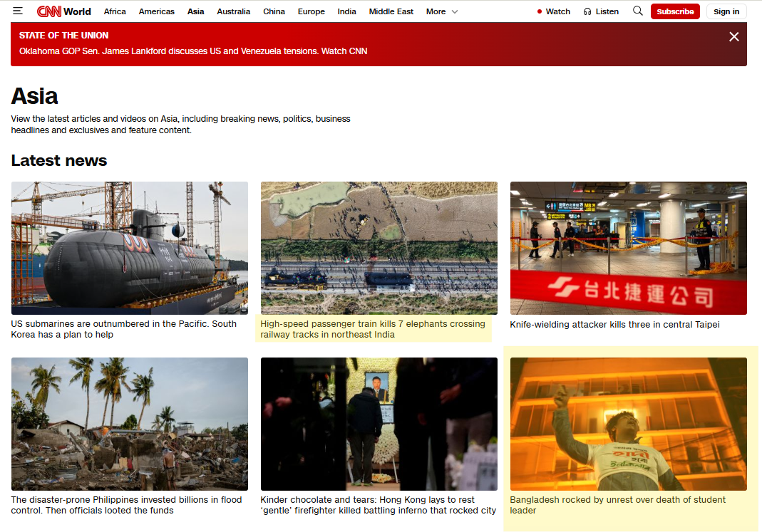Click the Watch live icon link
Viewport: 762px width, 532px height.
[x=553, y=11]
